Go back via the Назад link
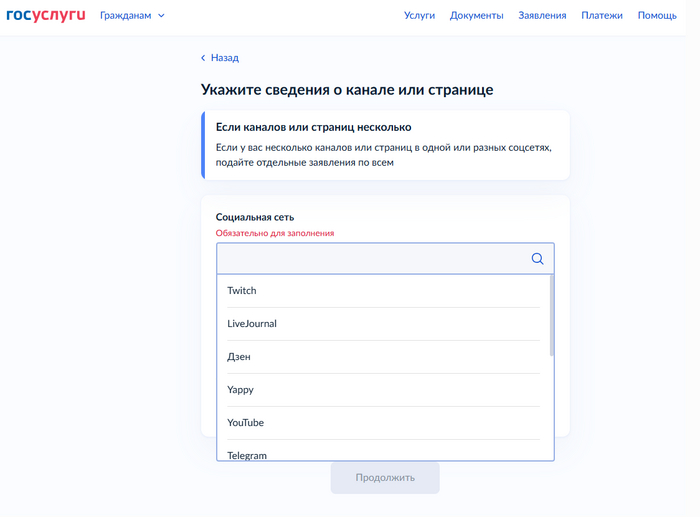Screen dimensions: 700x517 [x=225, y=58]
